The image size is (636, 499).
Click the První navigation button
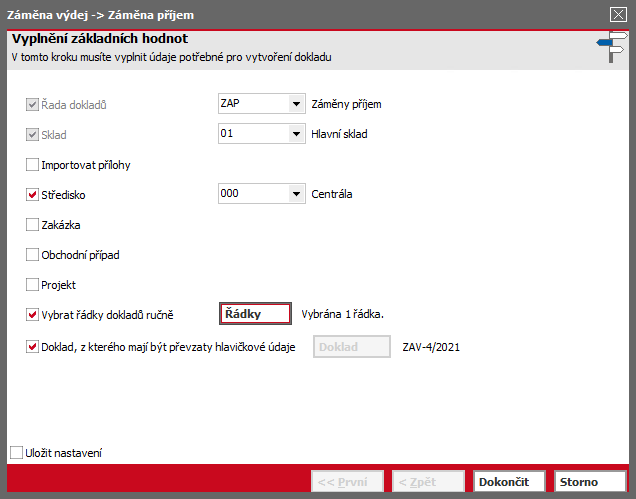tap(347, 482)
